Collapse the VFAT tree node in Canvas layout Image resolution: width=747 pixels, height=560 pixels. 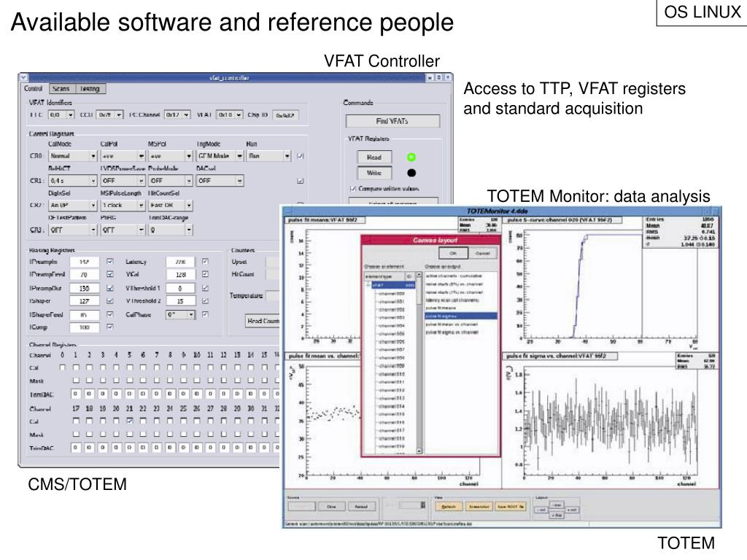[368, 285]
